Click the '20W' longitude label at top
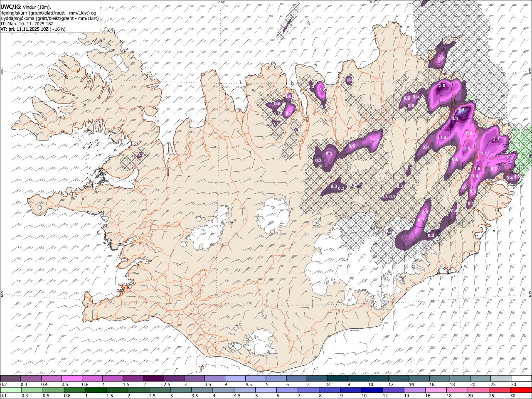This screenshot has width=532, height=399. [222, 2]
